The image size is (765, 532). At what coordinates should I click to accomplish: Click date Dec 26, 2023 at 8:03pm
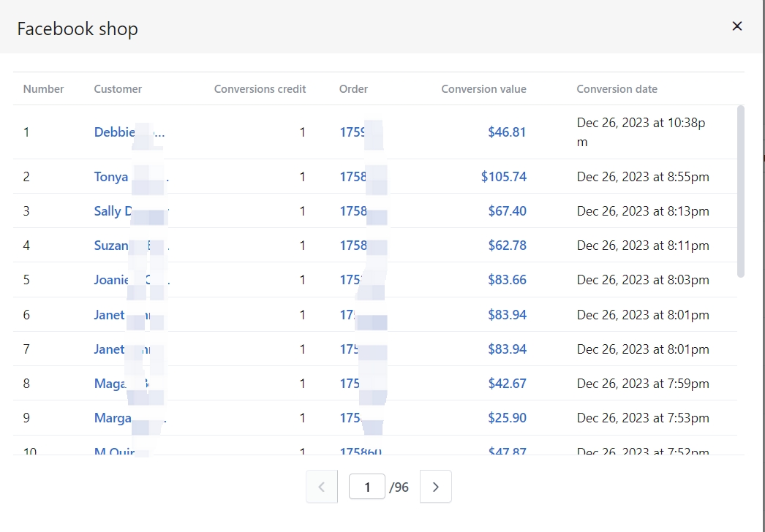pyautogui.click(x=643, y=280)
